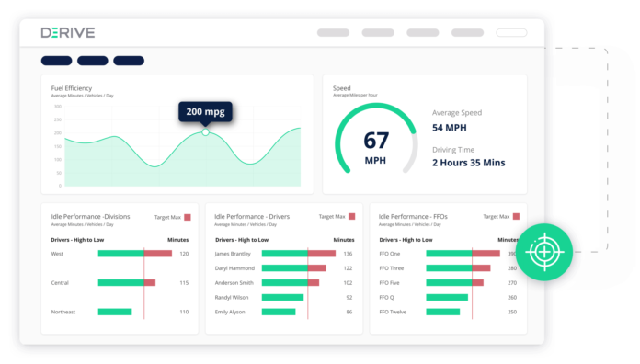The height and width of the screenshot is (364, 640).
Task: Select the 54 MPH average speed value
Action: point(450,128)
